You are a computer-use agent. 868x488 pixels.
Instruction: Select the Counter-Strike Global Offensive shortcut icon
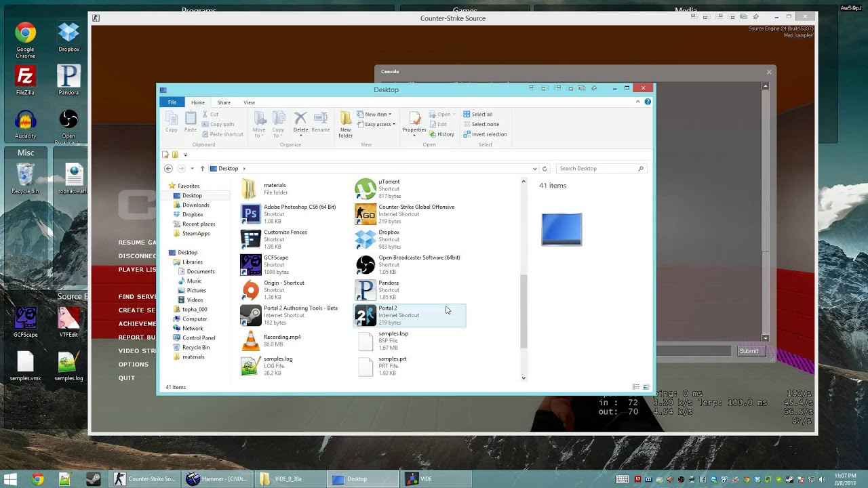coord(366,214)
